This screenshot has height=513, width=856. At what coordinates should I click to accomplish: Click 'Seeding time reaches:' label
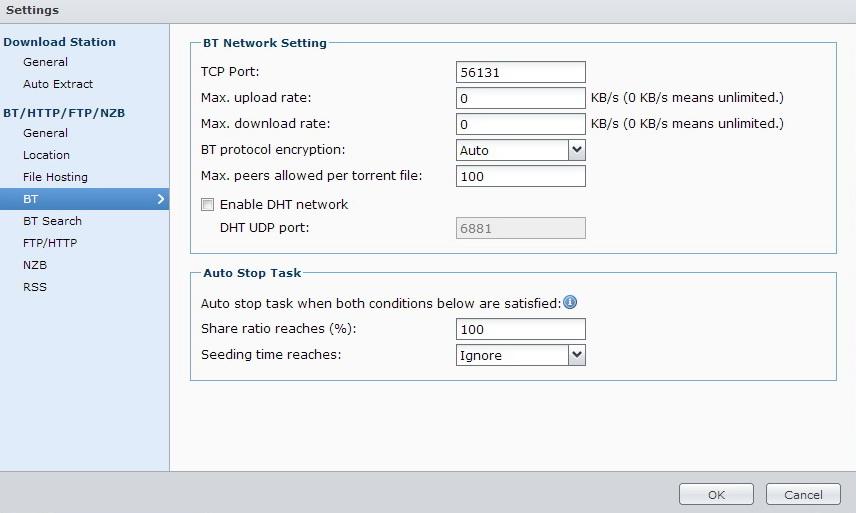coord(271,355)
